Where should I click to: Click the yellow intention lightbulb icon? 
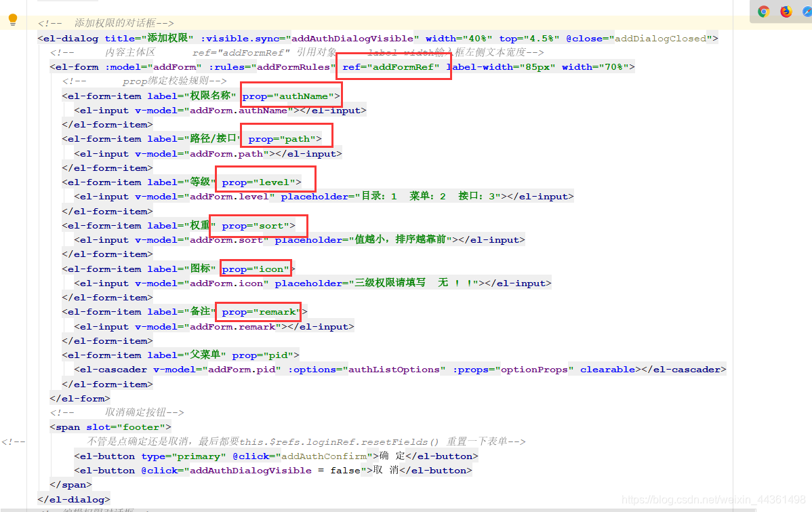coord(13,19)
